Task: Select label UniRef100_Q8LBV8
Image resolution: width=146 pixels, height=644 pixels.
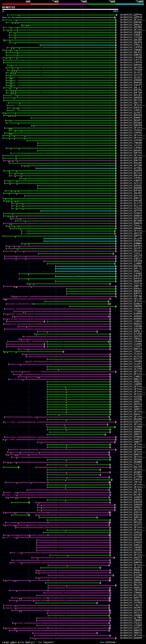Action: (131, 42)
